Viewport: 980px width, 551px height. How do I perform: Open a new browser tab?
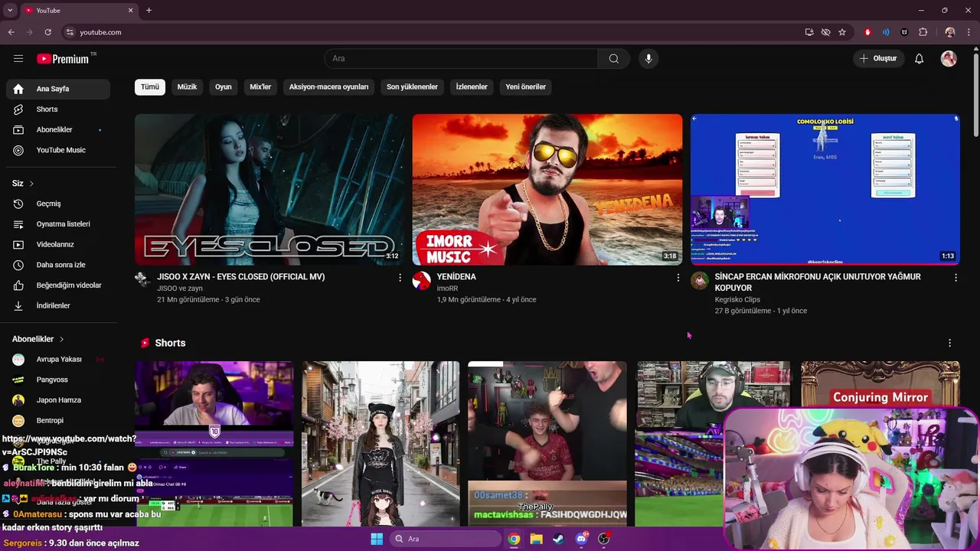149,10
